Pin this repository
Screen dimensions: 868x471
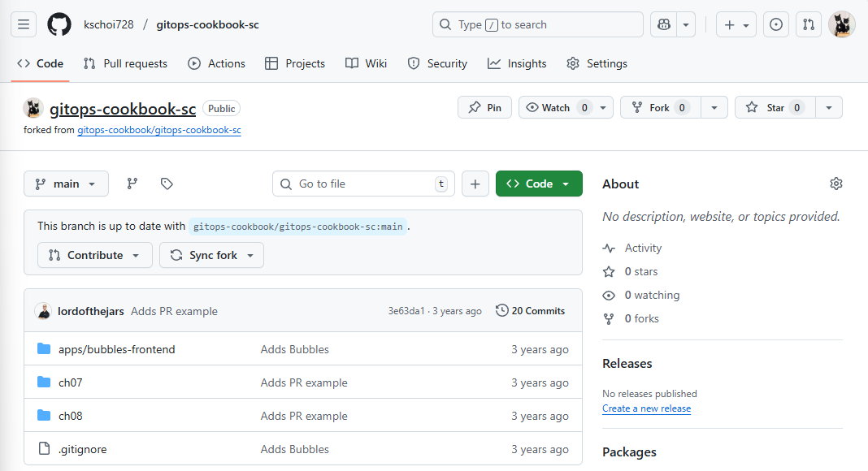coord(484,107)
